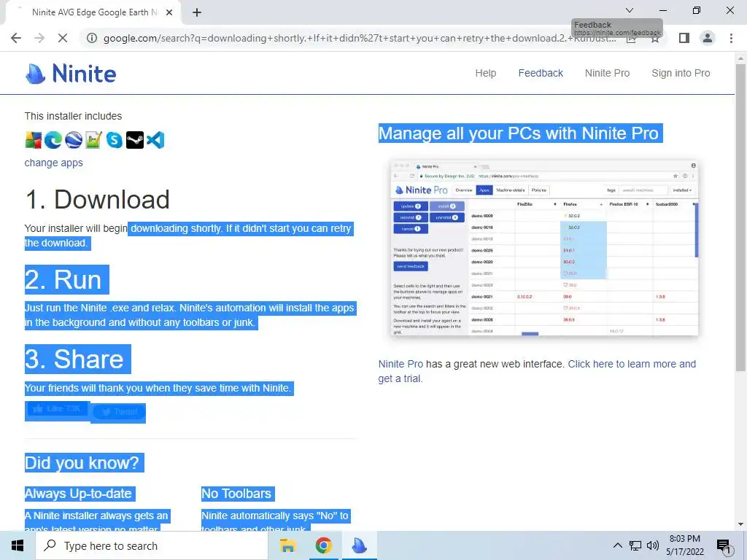Click the Facebook Like button
Viewport: 747px width, 560px height.
click(x=57, y=409)
